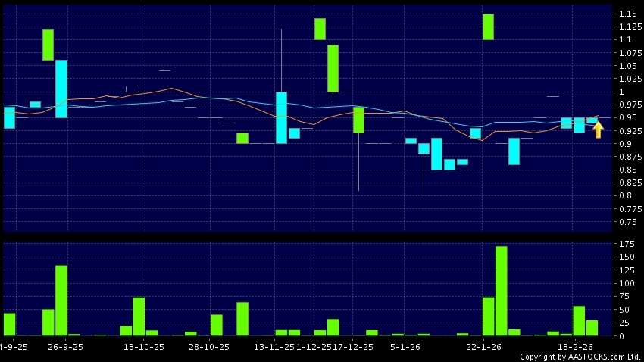Click the 175 volume axis label
This screenshot has width=644, height=362.
pos(627,245)
